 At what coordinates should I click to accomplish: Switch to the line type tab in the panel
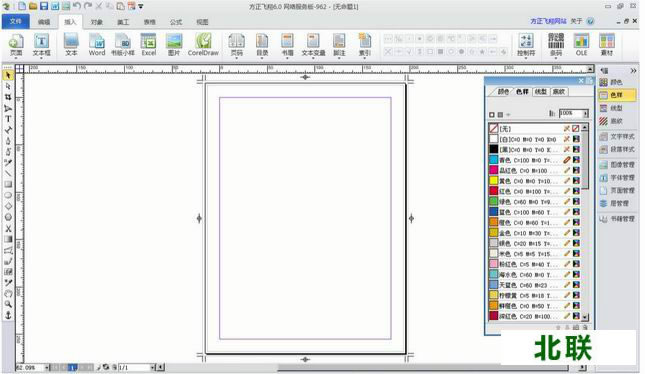540,92
